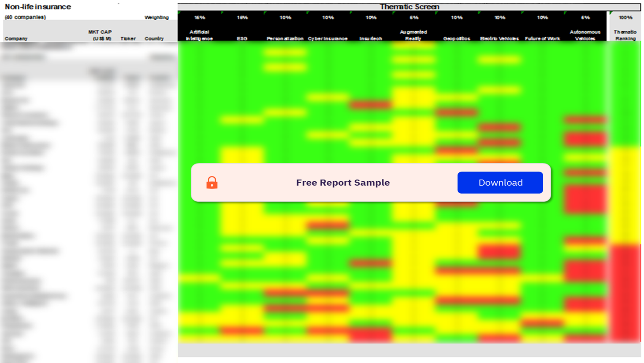Click the 5% weighting above Augmented Reality
Image resolution: width=644 pixels, height=363 pixels.
[x=414, y=18]
